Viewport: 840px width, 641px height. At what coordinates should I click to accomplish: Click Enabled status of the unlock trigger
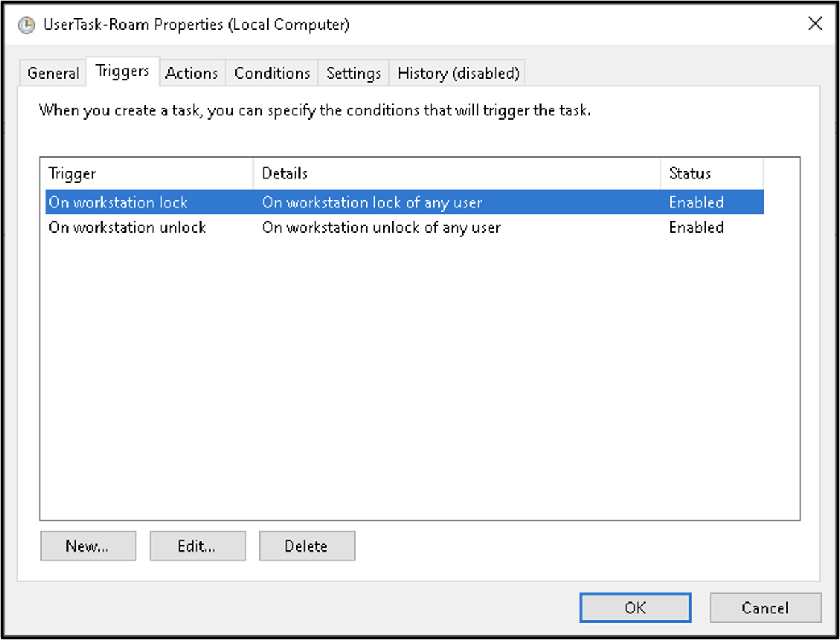696,228
